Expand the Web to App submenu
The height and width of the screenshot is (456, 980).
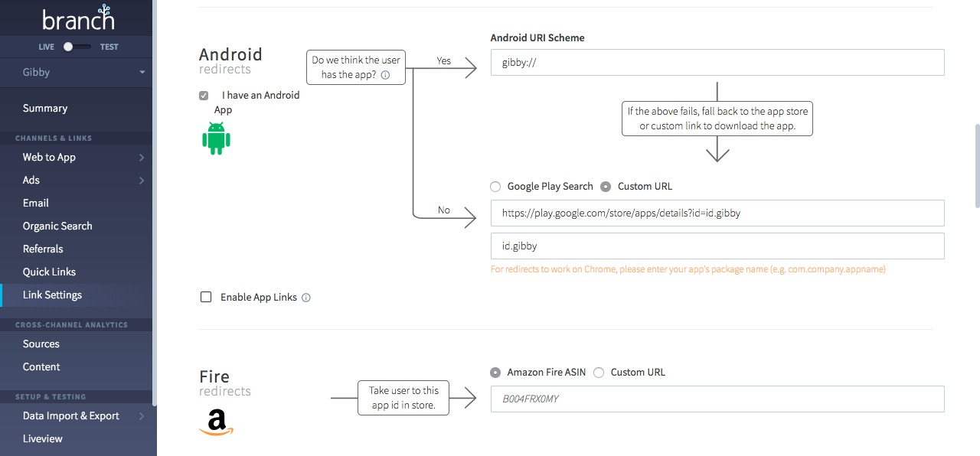pyautogui.click(x=142, y=158)
